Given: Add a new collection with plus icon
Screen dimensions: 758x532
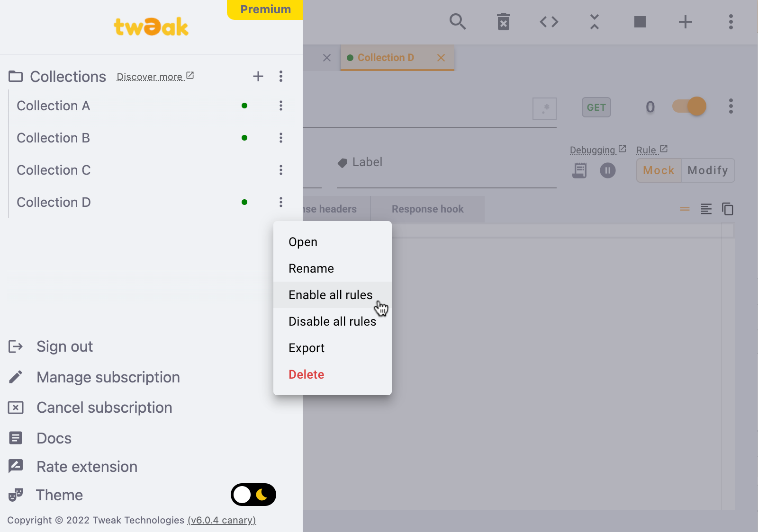Looking at the screenshot, I should click(258, 76).
